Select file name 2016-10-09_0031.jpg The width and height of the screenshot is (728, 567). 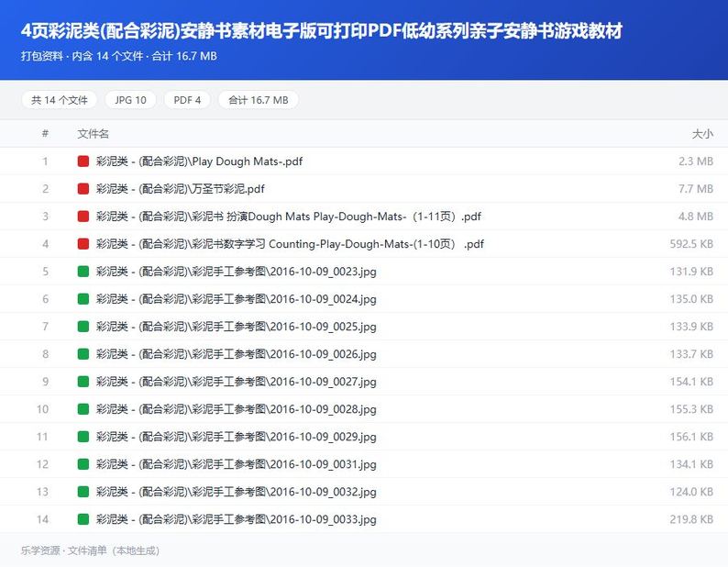point(236,464)
